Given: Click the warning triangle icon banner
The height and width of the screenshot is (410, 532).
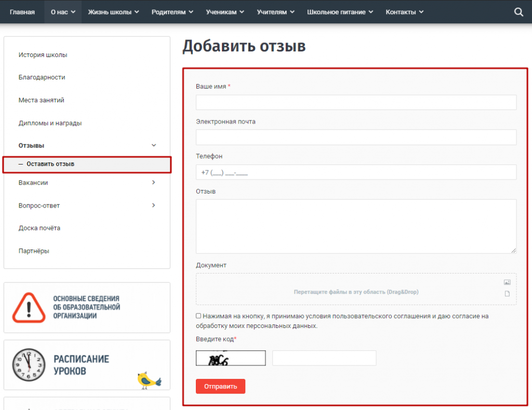Looking at the screenshot, I should click(x=29, y=307).
